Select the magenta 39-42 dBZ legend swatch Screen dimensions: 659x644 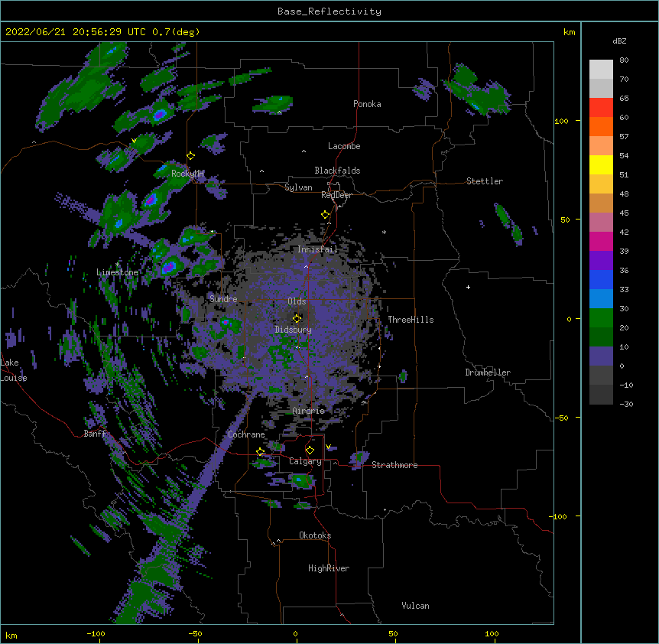(601, 241)
